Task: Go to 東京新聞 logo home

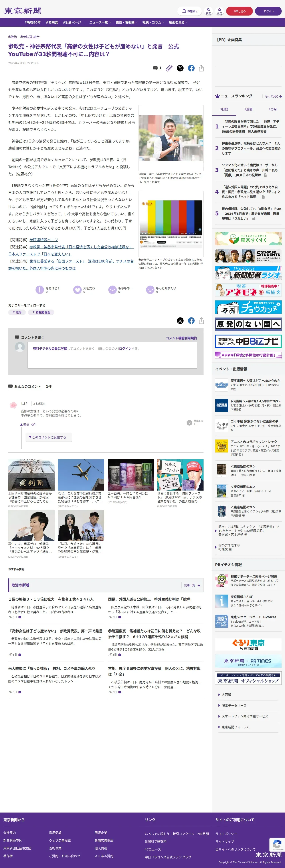Action: (x=22, y=11)
